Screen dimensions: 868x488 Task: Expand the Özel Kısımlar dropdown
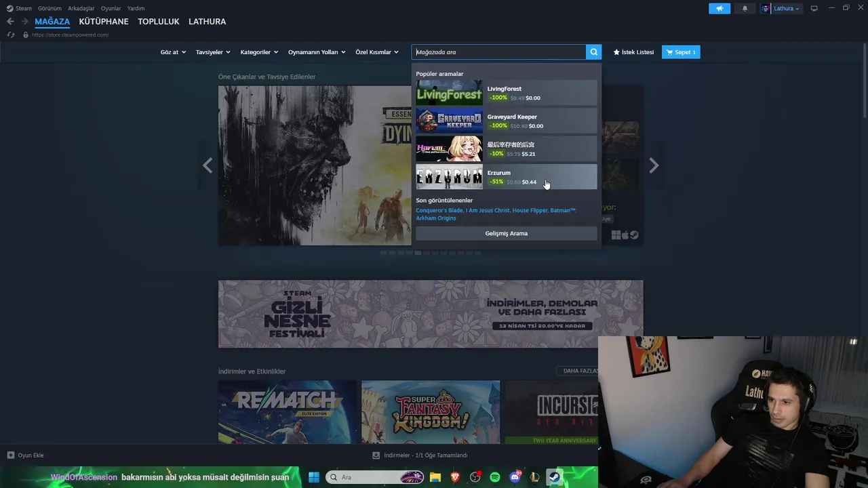(377, 52)
